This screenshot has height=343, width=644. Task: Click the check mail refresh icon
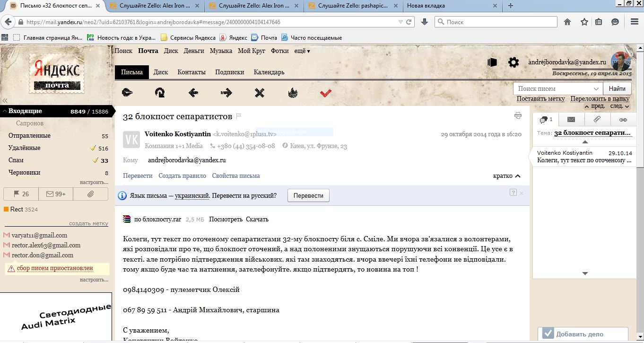point(160,93)
